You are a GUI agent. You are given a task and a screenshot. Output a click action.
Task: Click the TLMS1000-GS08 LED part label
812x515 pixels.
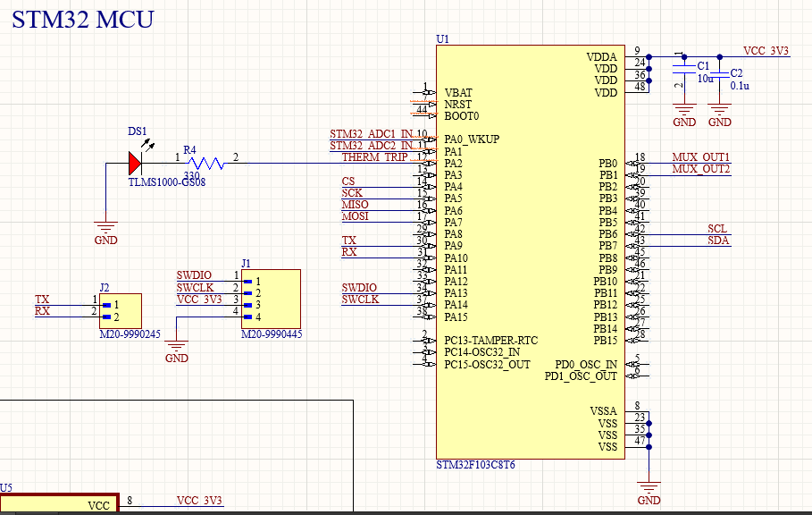(167, 182)
